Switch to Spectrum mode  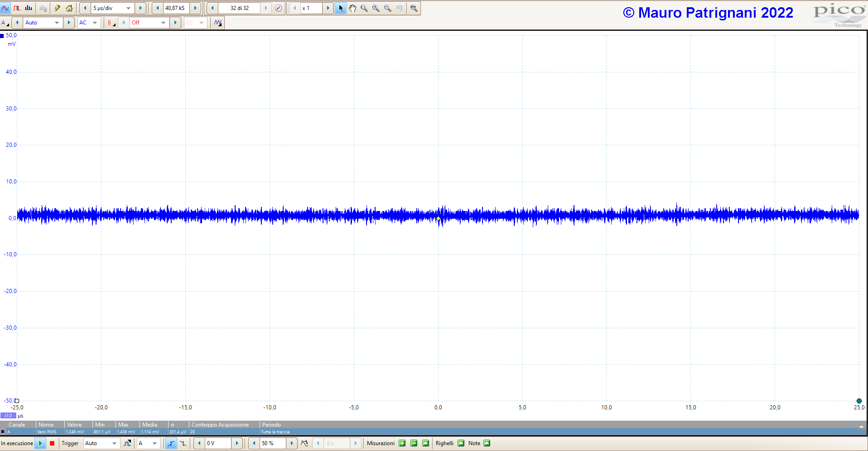(x=29, y=8)
